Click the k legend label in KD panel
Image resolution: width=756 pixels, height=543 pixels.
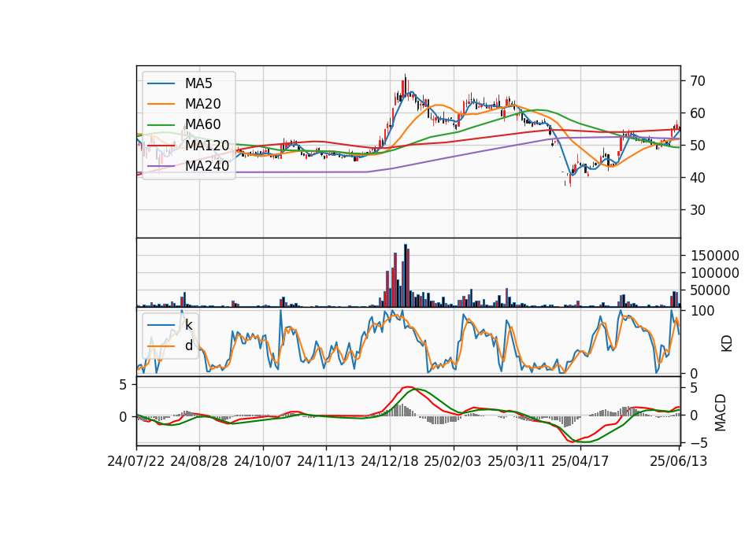188,325
